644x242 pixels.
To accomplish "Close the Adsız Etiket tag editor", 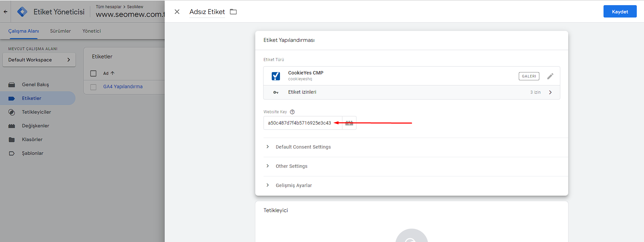I will 177,12.
